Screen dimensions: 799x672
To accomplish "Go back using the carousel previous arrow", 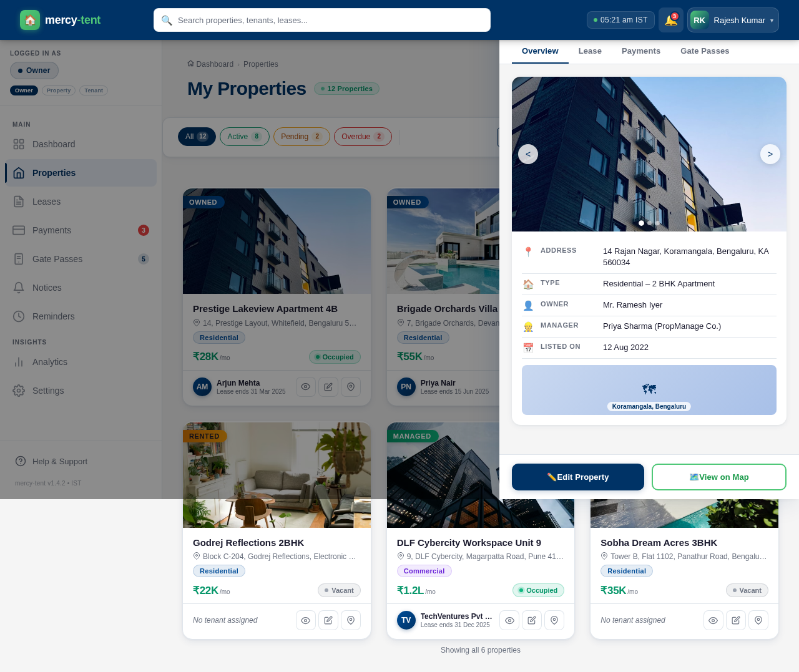I will (527, 153).
